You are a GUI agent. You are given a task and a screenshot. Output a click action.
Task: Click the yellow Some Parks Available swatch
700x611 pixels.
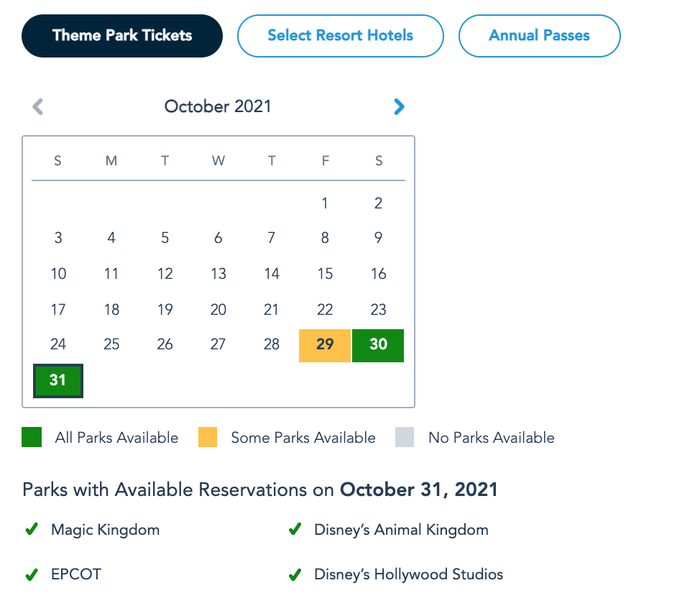(x=208, y=438)
